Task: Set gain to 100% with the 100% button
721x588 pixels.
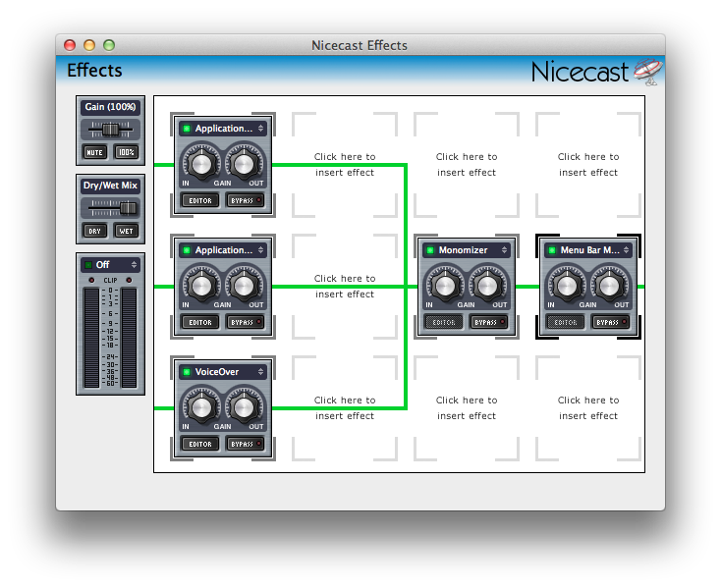Action: pyautogui.click(x=126, y=152)
